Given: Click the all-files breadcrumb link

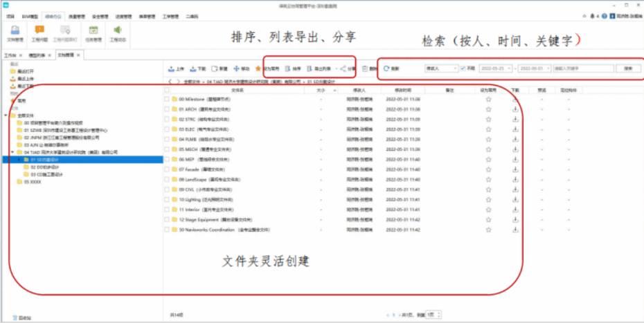Looking at the screenshot, I should pyautogui.click(x=193, y=82).
